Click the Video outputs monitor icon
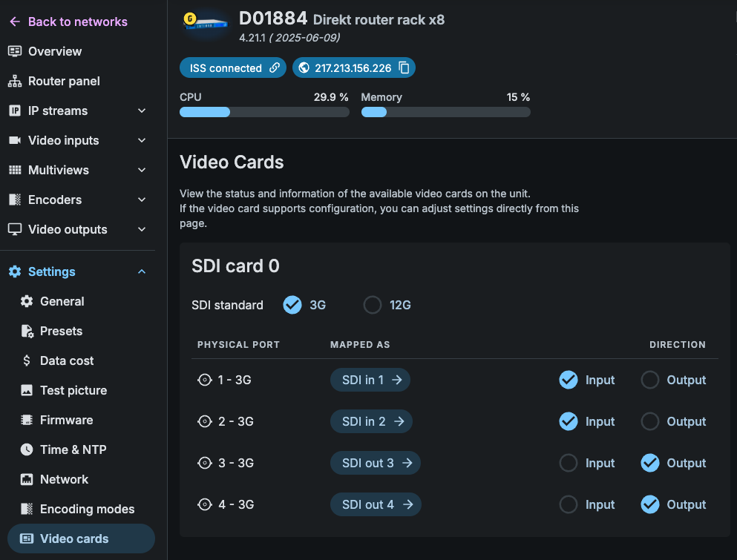The height and width of the screenshot is (560, 737). 15,229
